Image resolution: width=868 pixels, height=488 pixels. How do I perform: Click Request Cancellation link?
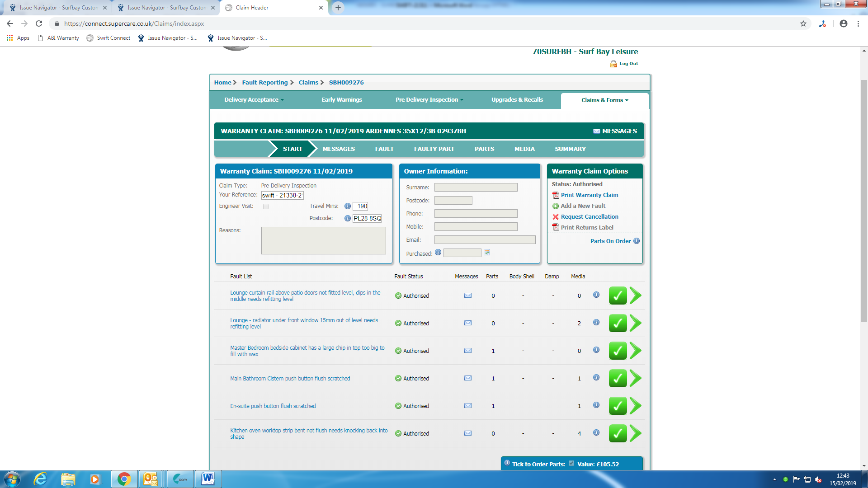(x=589, y=216)
